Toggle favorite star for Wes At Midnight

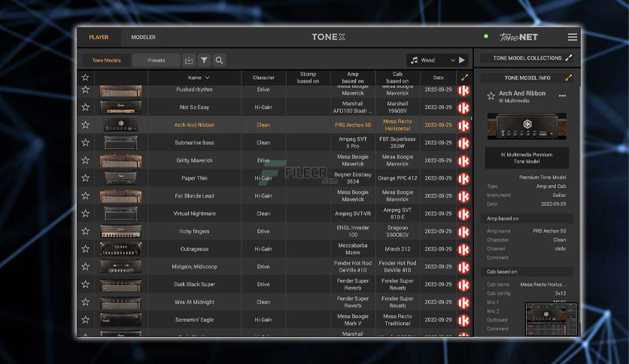pos(85,302)
